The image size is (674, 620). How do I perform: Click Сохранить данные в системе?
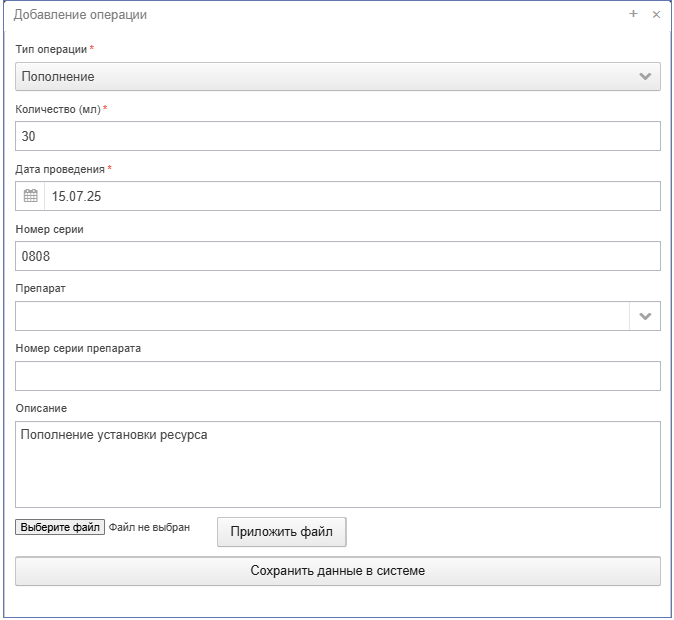(338, 571)
